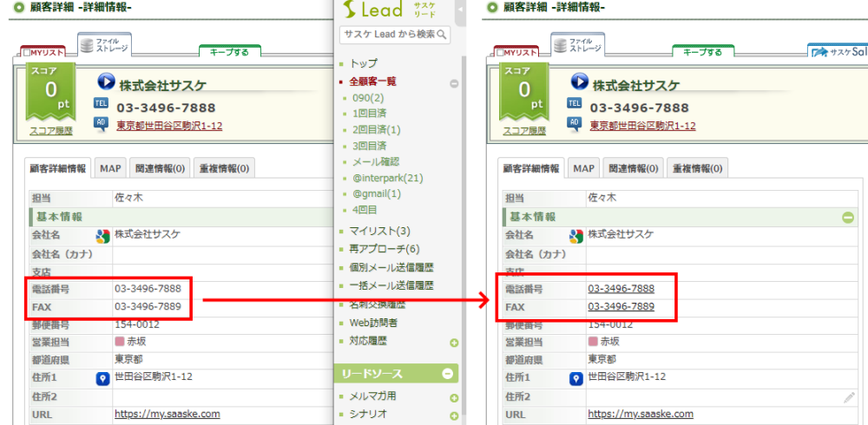Screen dimensions: 868x425
Task: Switch to the MAP tab in the left panel
Action: point(110,168)
